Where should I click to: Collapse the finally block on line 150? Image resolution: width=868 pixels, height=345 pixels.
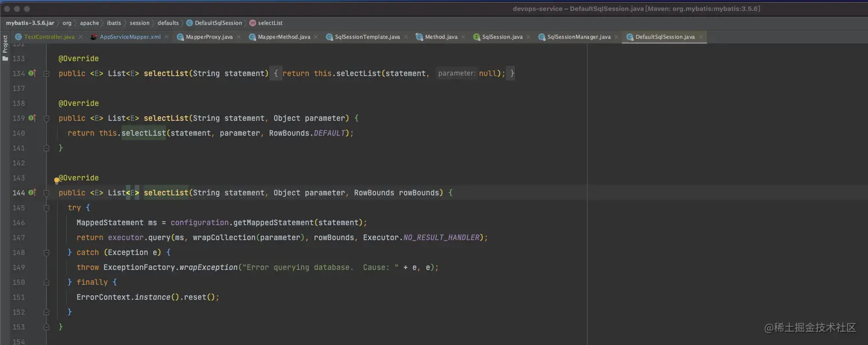point(46,282)
